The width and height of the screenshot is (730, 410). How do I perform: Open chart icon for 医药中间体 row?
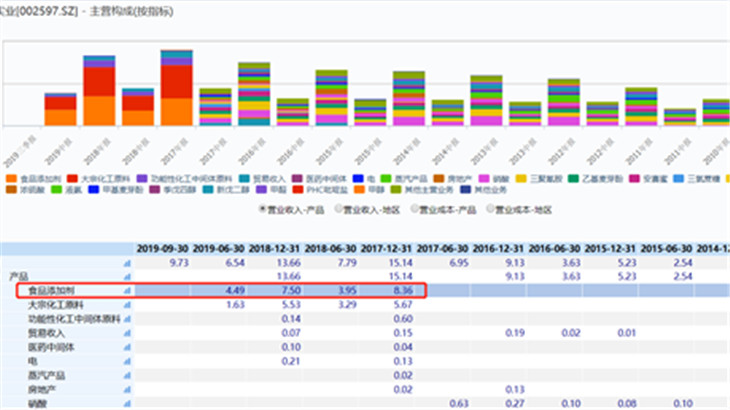(127, 348)
